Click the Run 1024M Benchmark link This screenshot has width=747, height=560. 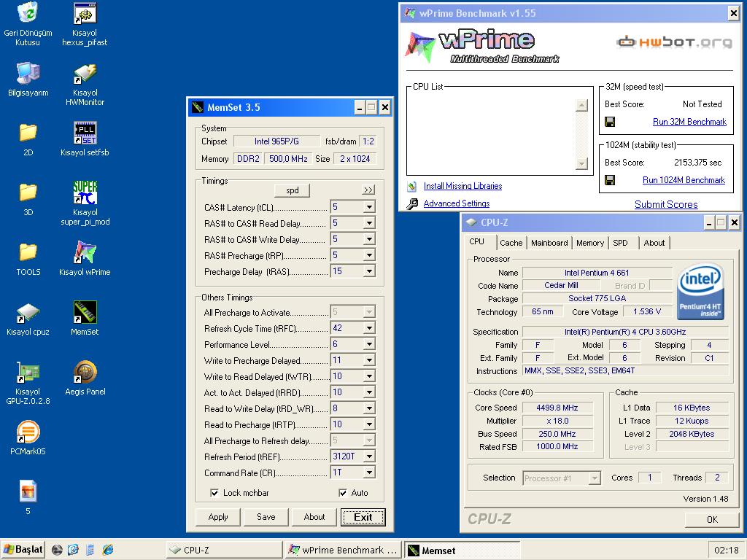pyautogui.click(x=684, y=180)
